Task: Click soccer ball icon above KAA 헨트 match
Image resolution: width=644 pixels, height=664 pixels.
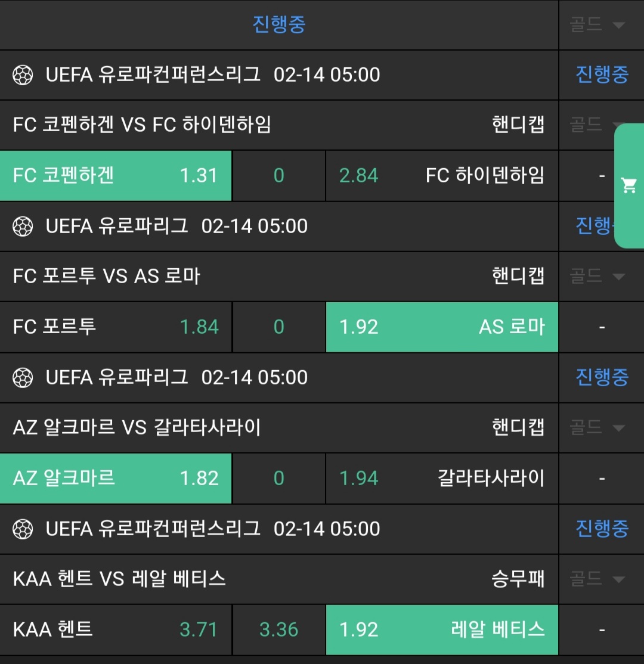Action: click(23, 529)
